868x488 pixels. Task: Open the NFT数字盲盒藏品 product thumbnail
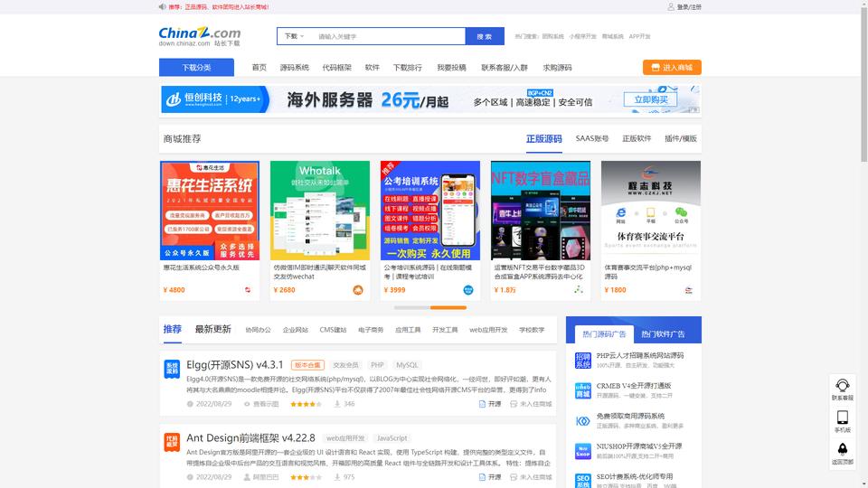541,211
